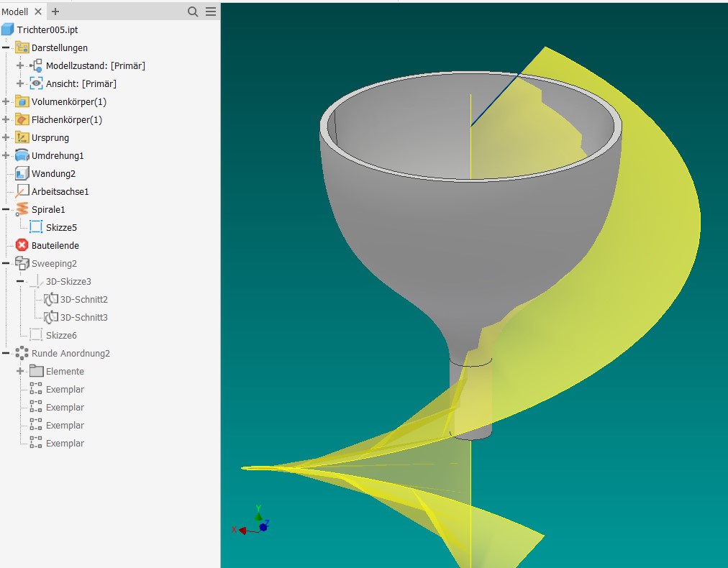728x568 pixels.
Task: Click the 3D-Skizze3 sketch icon
Action: click(x=36, y=281)
